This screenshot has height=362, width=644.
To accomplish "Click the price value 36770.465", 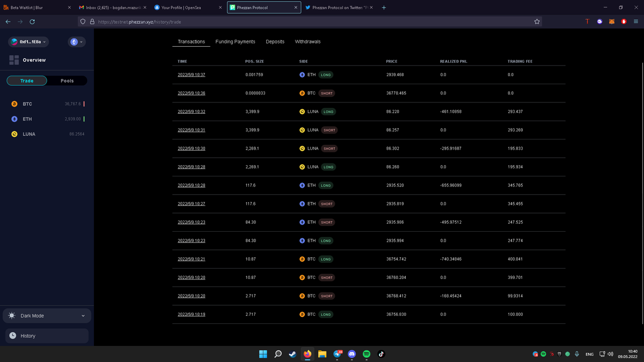I will [x=396, y=93].
